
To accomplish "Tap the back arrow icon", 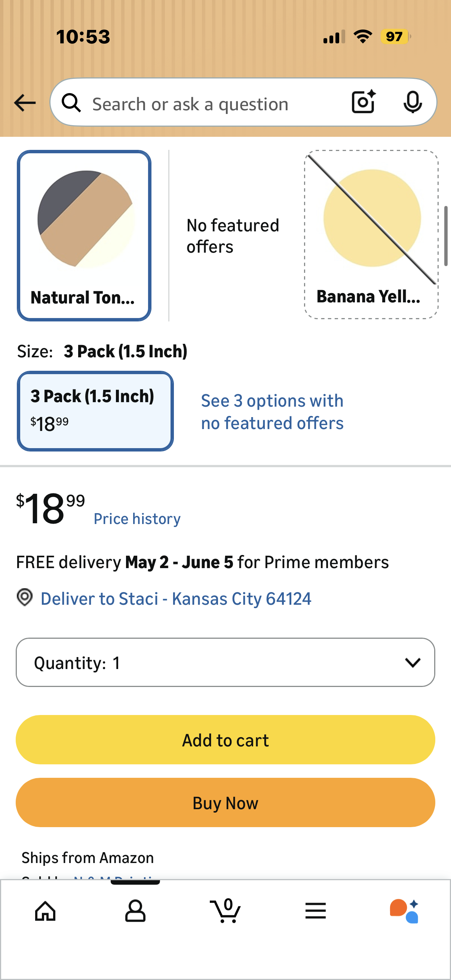I will pyautogui.click(x=25, y=103).
